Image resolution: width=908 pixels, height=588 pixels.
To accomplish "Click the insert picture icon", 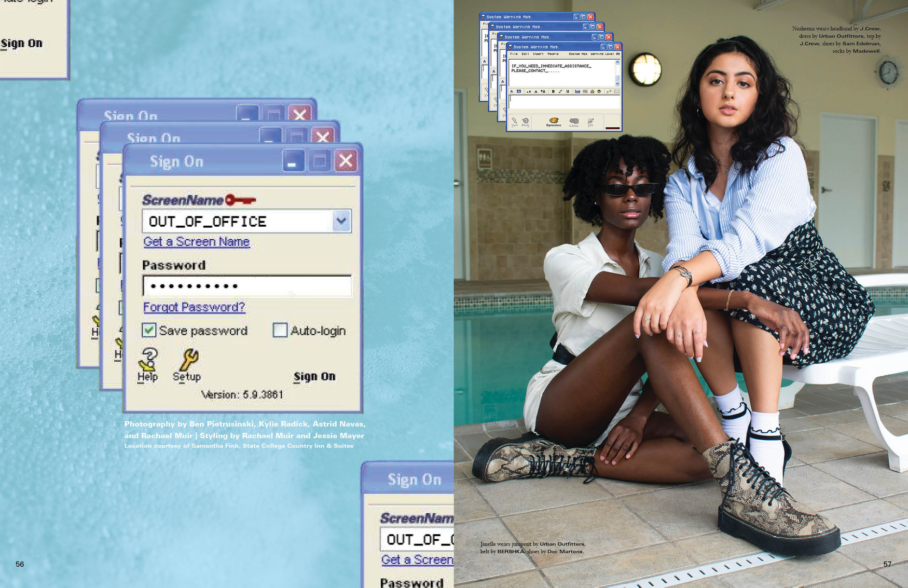I will 585,91.
